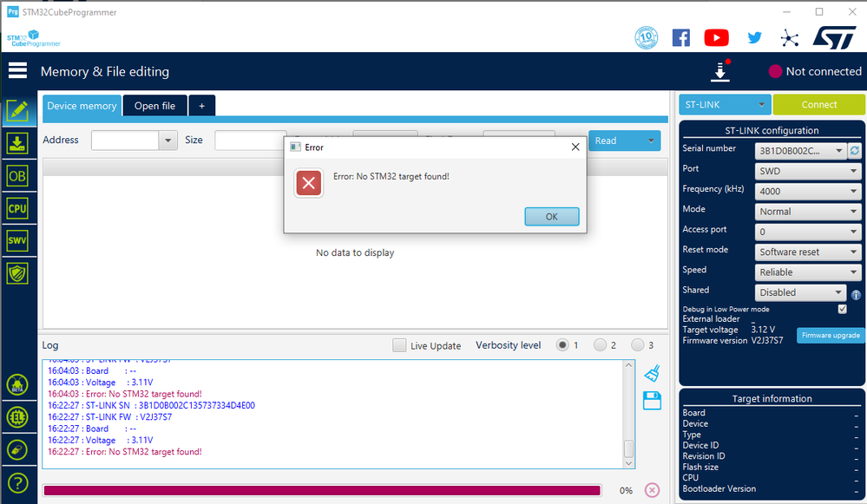Click OK in the Error dialog
Screen dimensions: 867x504
click(552, 217)
